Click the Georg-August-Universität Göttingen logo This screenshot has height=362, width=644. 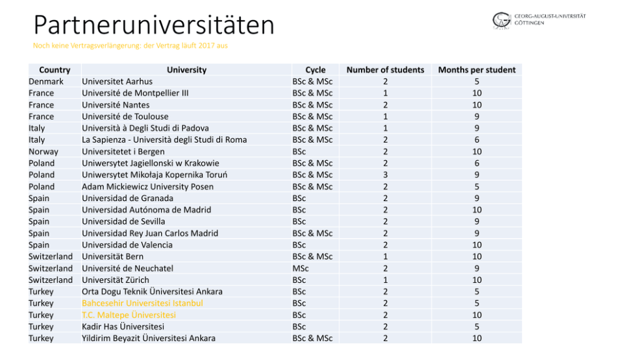[538, 20]
